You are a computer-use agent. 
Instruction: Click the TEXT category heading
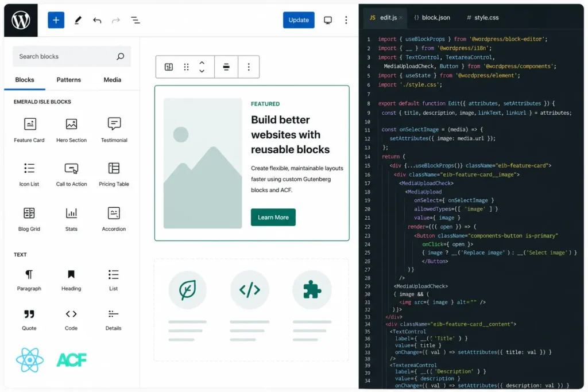tap(20, 254)
